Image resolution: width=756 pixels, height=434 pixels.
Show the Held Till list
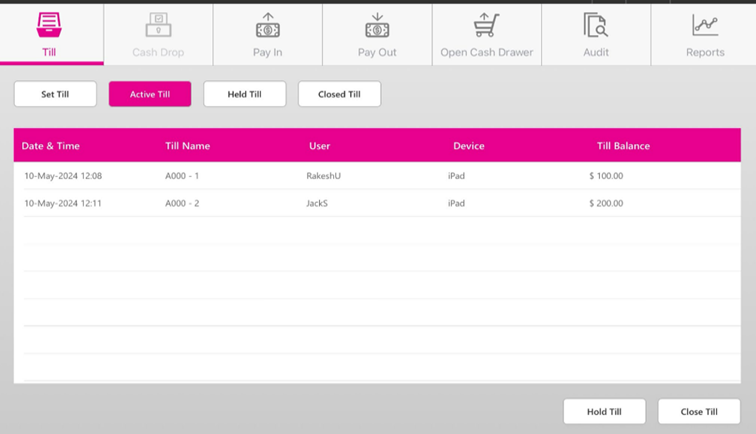pos(244,94)
